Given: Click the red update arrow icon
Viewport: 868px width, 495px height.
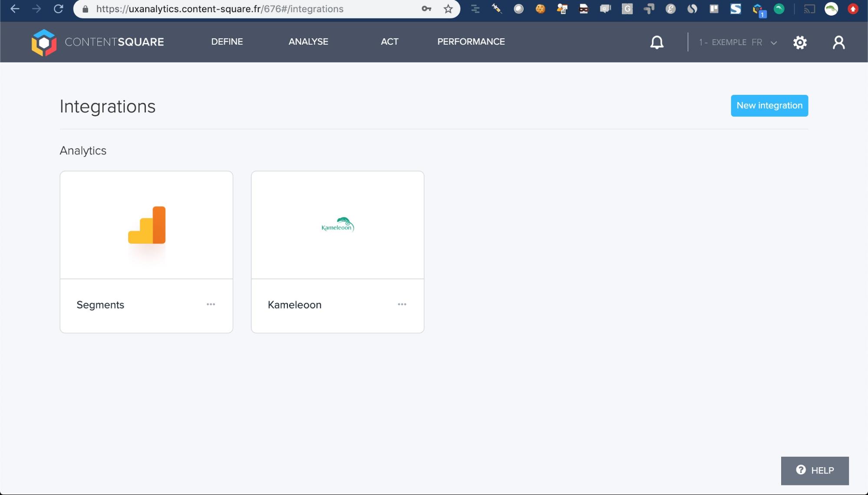Looking at the screenshot, I should (x=853, y=9).
